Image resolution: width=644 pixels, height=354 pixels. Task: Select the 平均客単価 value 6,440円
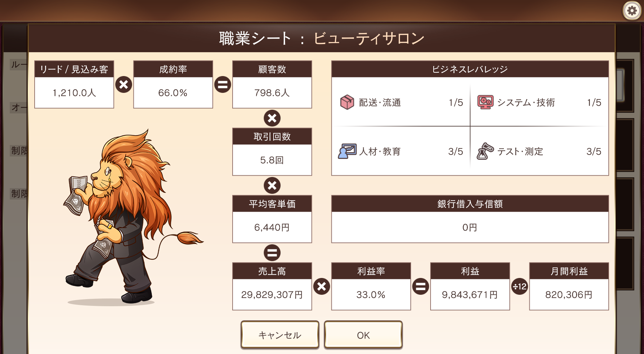click(272, 227)
